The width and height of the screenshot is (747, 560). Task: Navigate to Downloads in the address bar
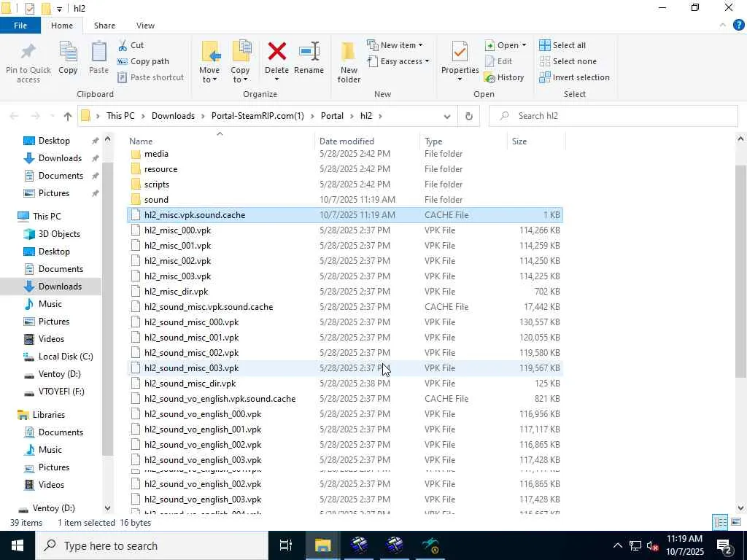173,116
